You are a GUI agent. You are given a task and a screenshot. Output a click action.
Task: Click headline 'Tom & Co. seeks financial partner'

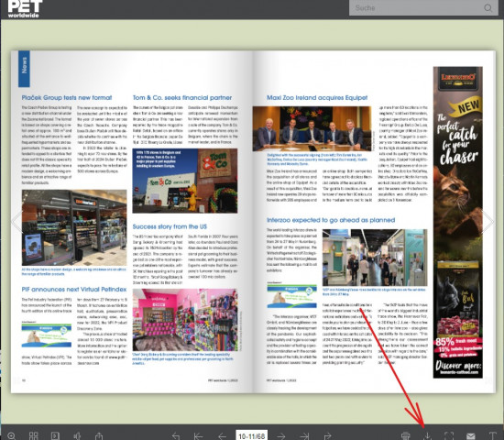tap(182, 97)
